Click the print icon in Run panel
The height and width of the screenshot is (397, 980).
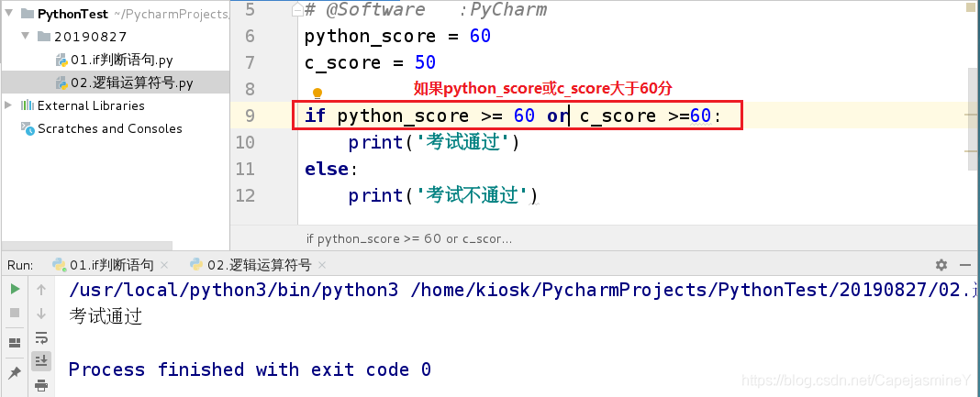click(x=41, y=385)
